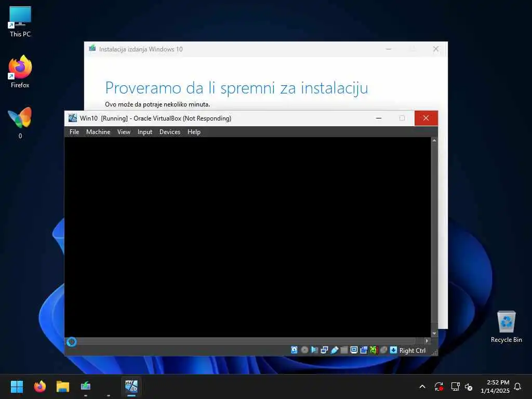Select the Recycle Bin desktop icon
This screenshot has height=399, width=532.
pyautogui.click(x=506, y=327)
